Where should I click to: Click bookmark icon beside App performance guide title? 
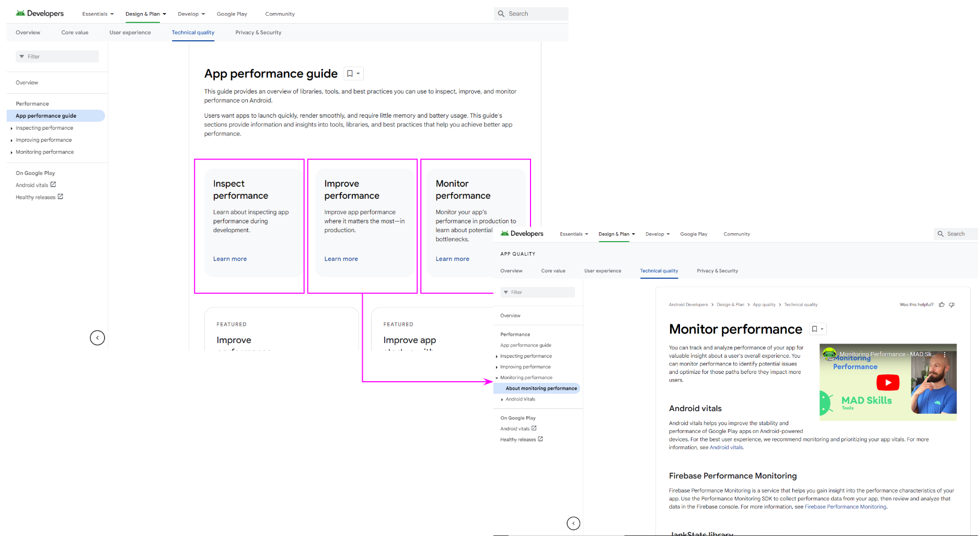[350, 74]
